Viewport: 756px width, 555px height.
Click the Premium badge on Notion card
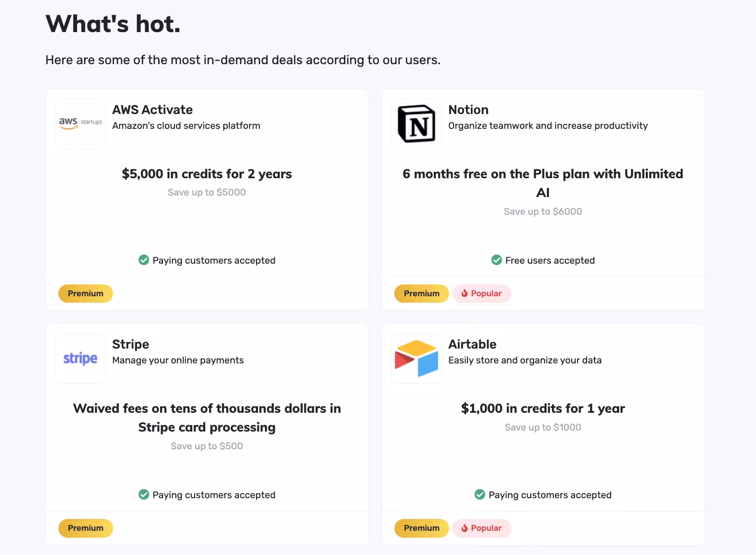[421, 293]
